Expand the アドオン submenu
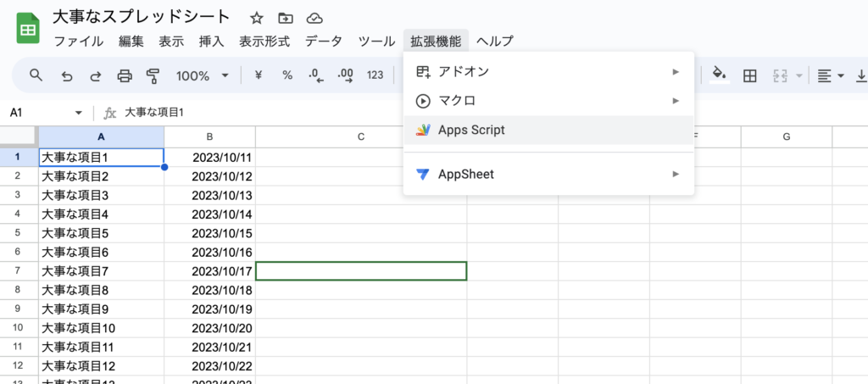Viewport: 868px width, 384px height. pyautogui.click(x=676, y=72)
